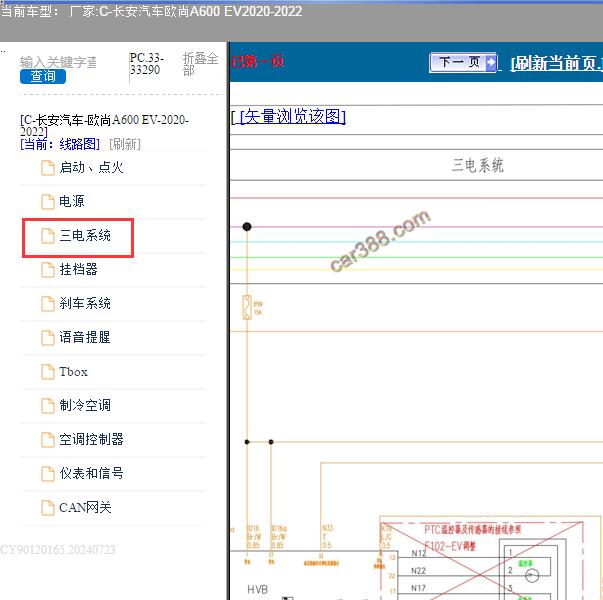This screenshot has width=603, height=600.
Task: Click the 三电系统 diagram title
Action: pyautogui.click(x=477, y=165)
